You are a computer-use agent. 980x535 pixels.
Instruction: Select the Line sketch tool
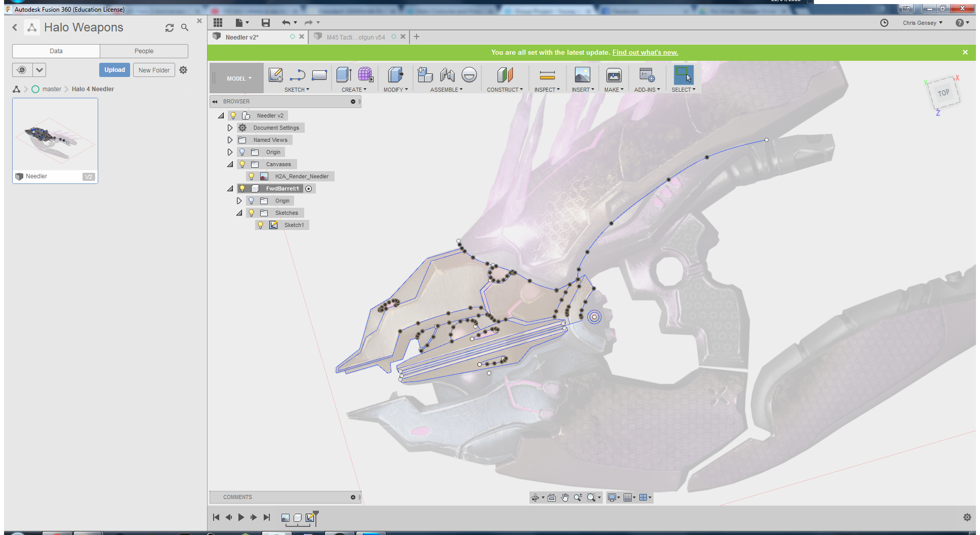coord(298,75)
